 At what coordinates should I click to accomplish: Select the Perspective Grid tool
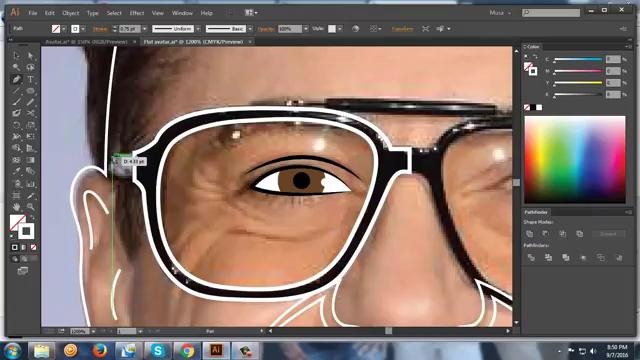tap(30, 148)
